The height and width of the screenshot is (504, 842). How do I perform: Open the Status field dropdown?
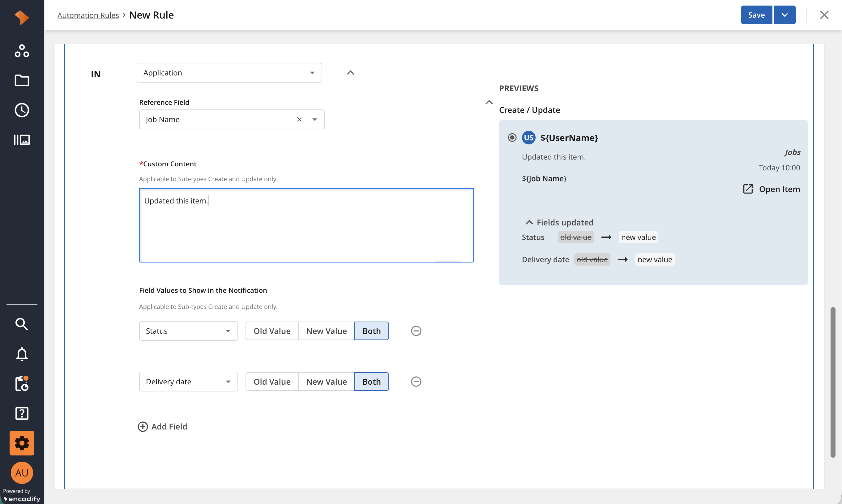click(189, 331)
